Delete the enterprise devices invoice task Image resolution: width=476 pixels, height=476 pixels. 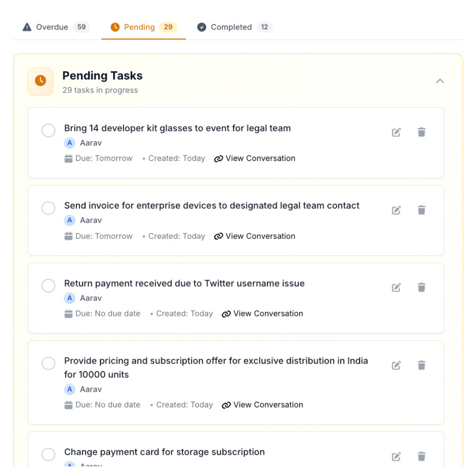tap(422, 210)
